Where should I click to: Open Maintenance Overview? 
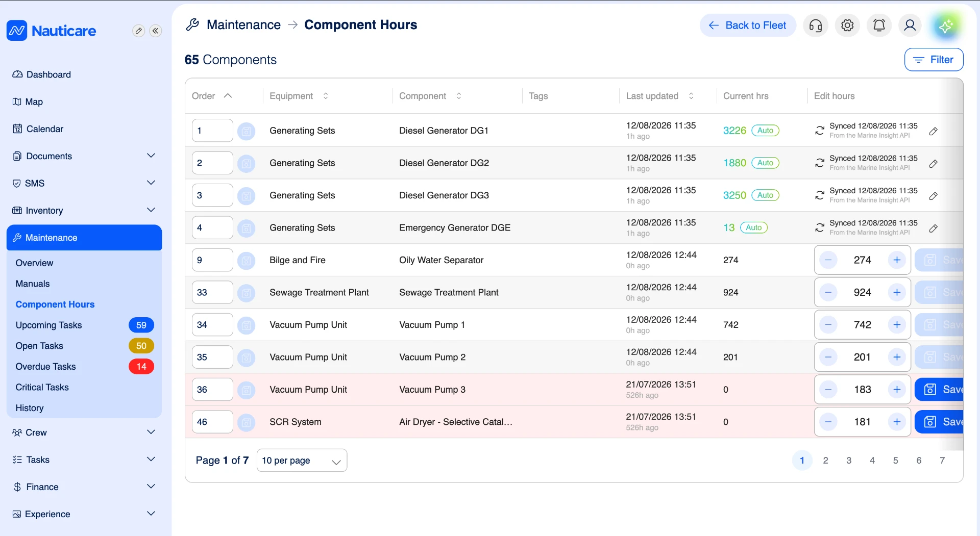coord(34,263)
